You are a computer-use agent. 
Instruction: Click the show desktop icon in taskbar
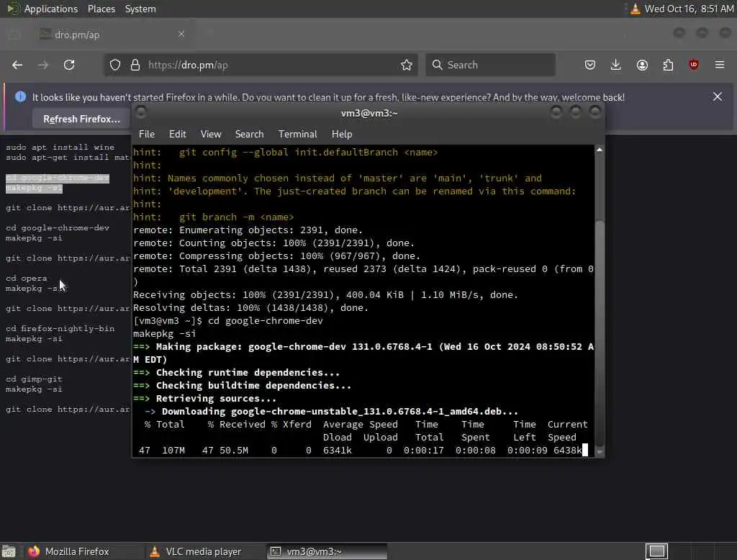(9, 551)
